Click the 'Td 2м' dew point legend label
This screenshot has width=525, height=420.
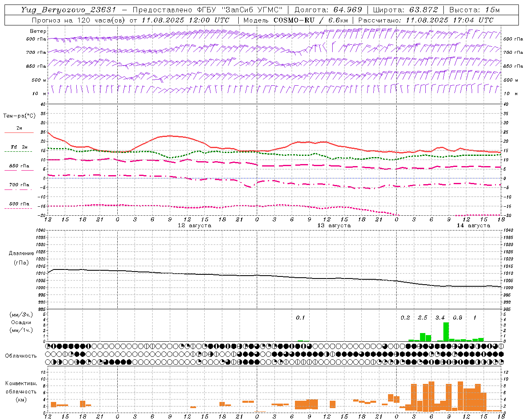(x=19, y=147)
